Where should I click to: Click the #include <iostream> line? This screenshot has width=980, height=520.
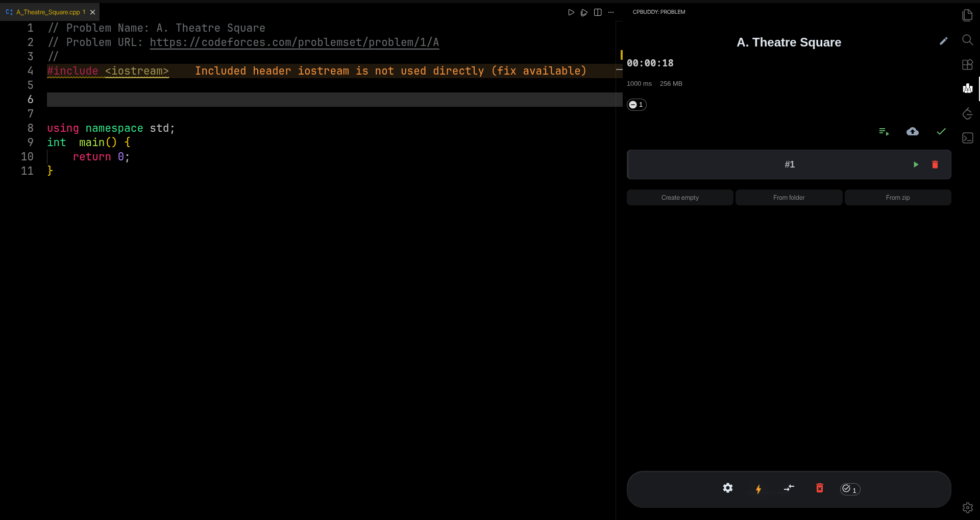click(x=108, y=71)
